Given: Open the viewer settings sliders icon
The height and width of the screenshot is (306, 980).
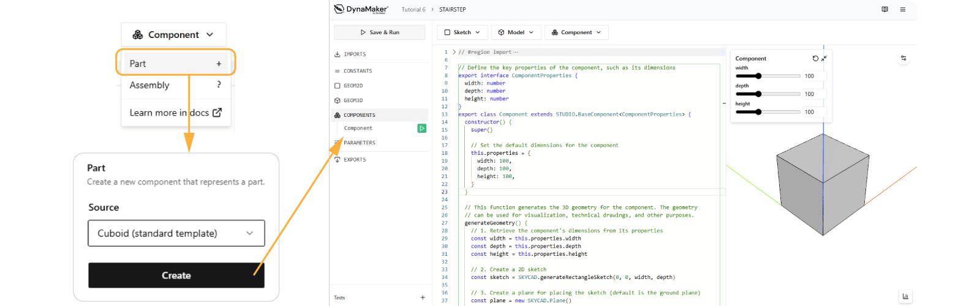Looking at the screenshot, I should [x=903, y=59].
